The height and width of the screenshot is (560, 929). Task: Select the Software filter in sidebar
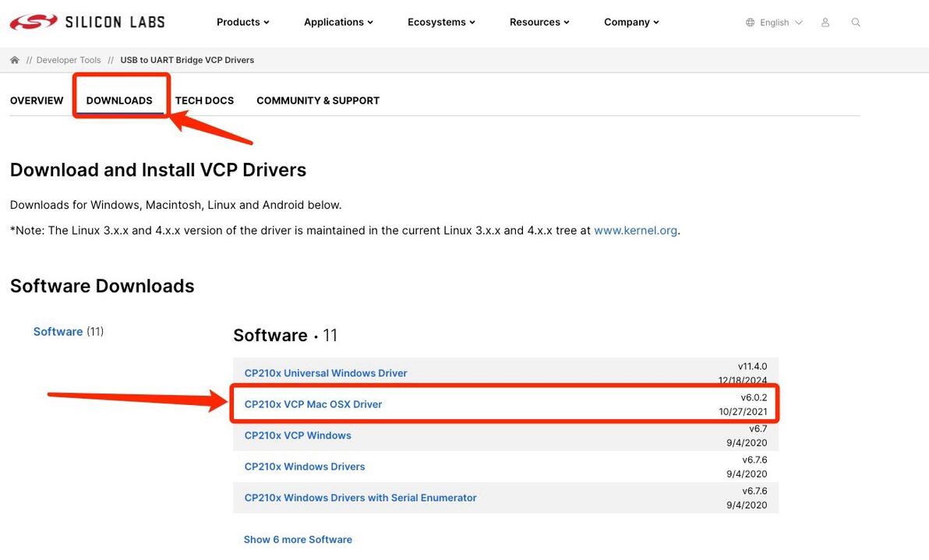[x=58, y=332]
